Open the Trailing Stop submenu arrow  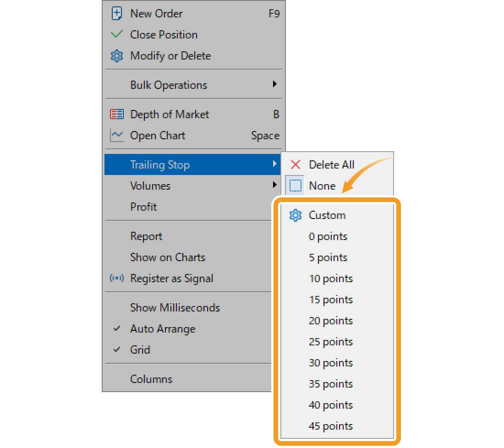point(275,164)
